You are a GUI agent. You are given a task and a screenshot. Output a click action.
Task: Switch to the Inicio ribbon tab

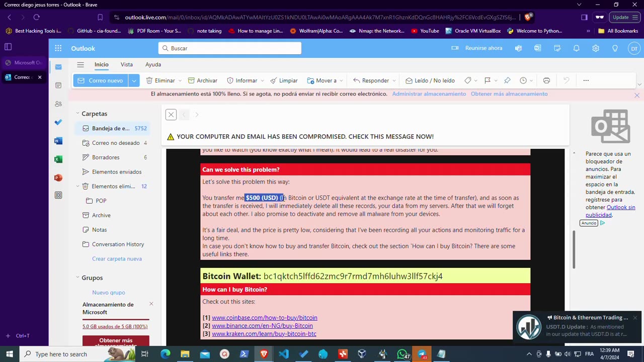pyautogui.click(x=101, y=64)
